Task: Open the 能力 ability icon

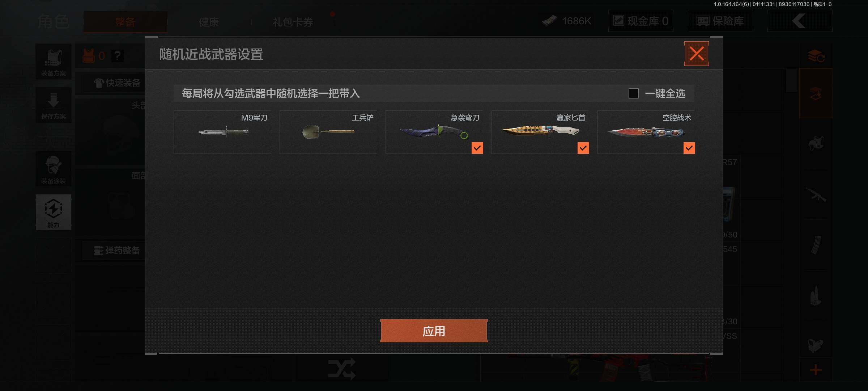Action: pyautogui.click(x=54, y=212)
